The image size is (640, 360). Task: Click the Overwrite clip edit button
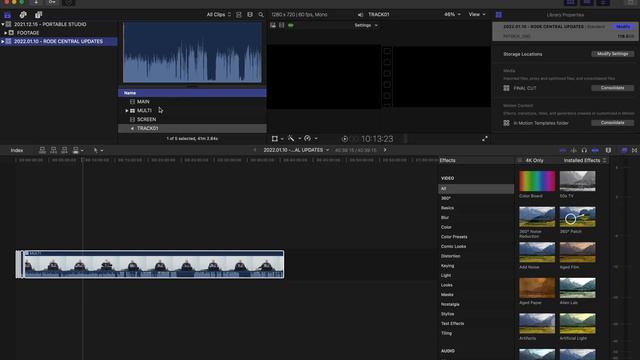(76, 150)
